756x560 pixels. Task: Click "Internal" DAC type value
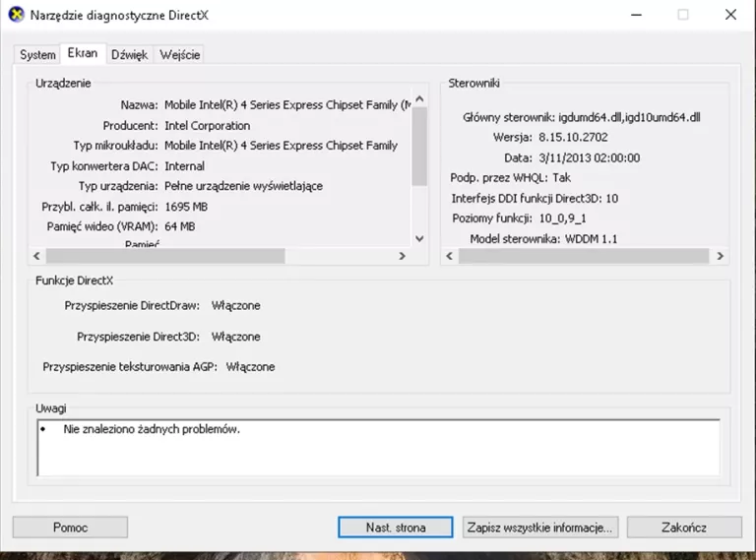pyautogui.click(x=185, y=166)
